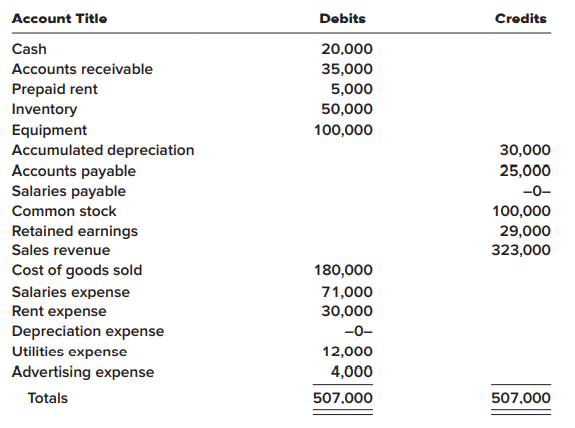Click the Depreciation expense zero balance
575x428 pixels.
[359, 331]
